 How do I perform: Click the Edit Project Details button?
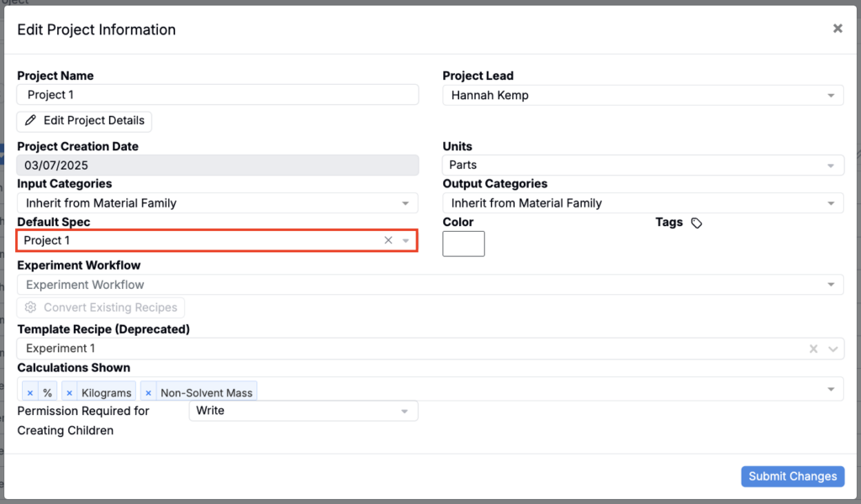[x=84, y=121]
